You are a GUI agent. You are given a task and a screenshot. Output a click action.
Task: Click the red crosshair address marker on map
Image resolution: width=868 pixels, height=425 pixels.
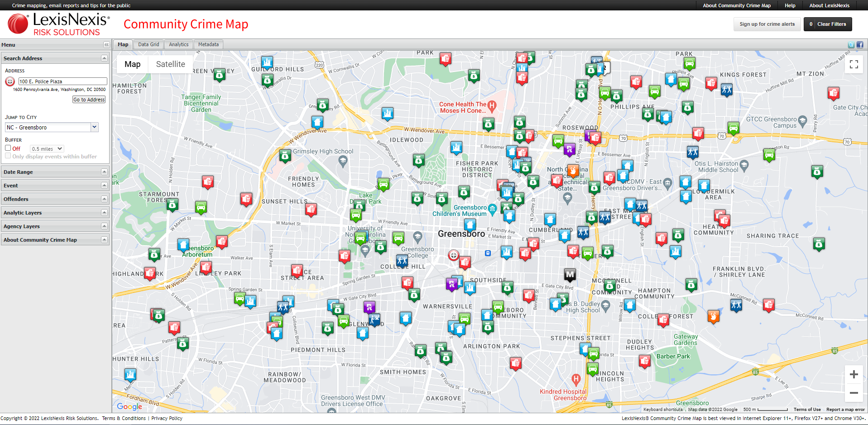click(453, 255)
